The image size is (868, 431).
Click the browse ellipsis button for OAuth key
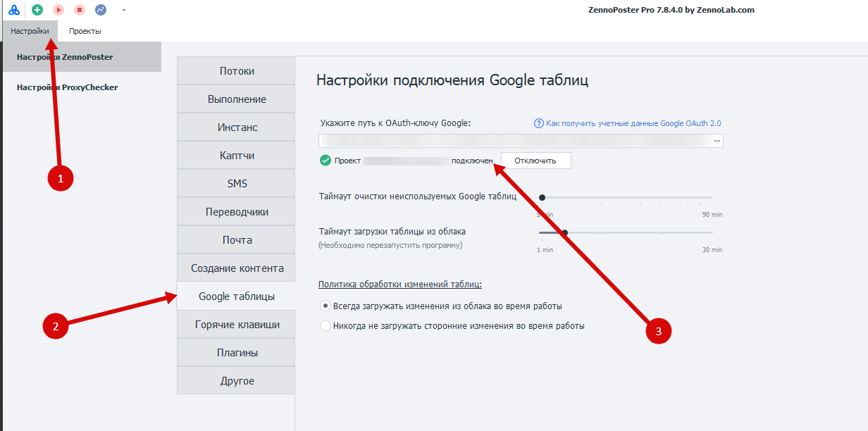(717, 141)
